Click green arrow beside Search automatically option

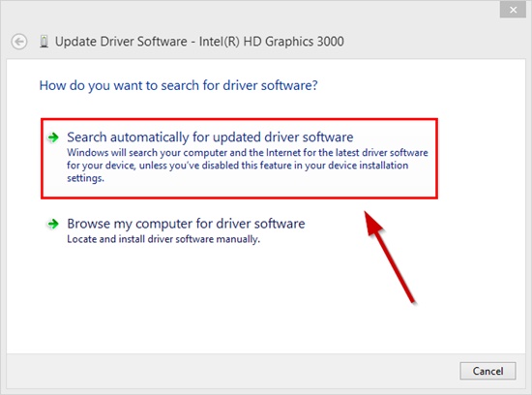(53, 137)
